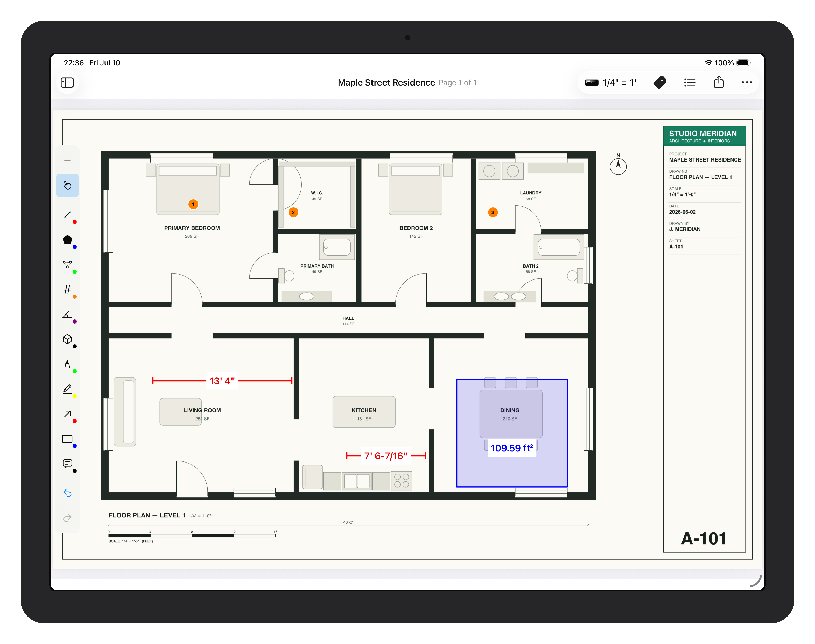This screenshot has height=644, width=815.
Task: Select the comment note tool
Action: (x=67, y=463)
